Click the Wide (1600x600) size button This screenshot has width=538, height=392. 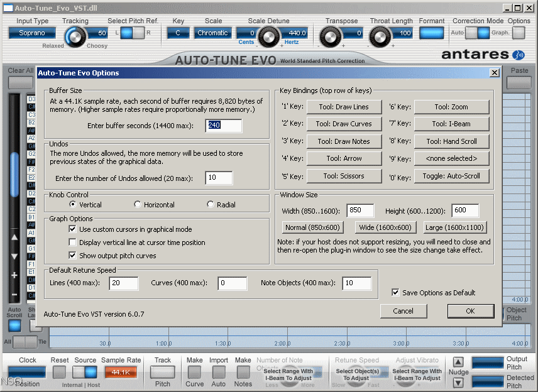coord(386,227)
